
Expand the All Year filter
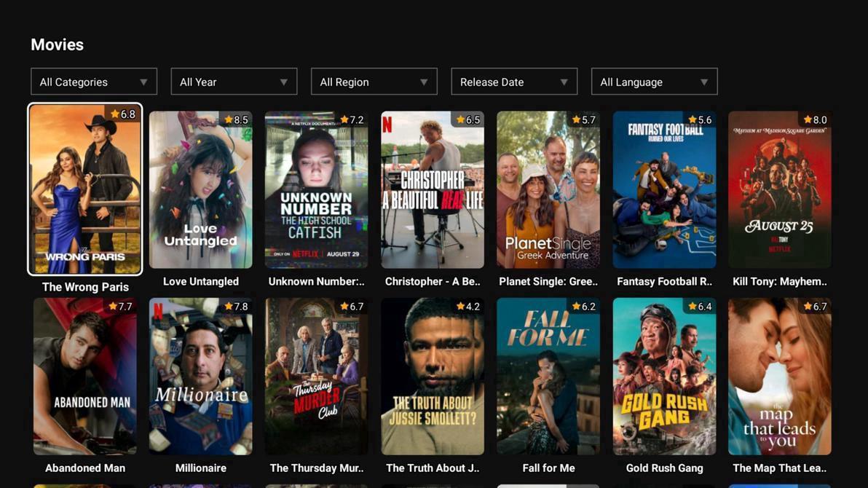point(234,82)
